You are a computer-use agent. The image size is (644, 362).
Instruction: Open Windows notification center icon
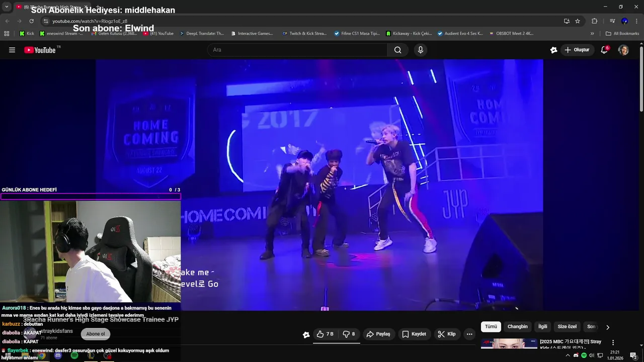pyautogui.click(x=633, y=355)
